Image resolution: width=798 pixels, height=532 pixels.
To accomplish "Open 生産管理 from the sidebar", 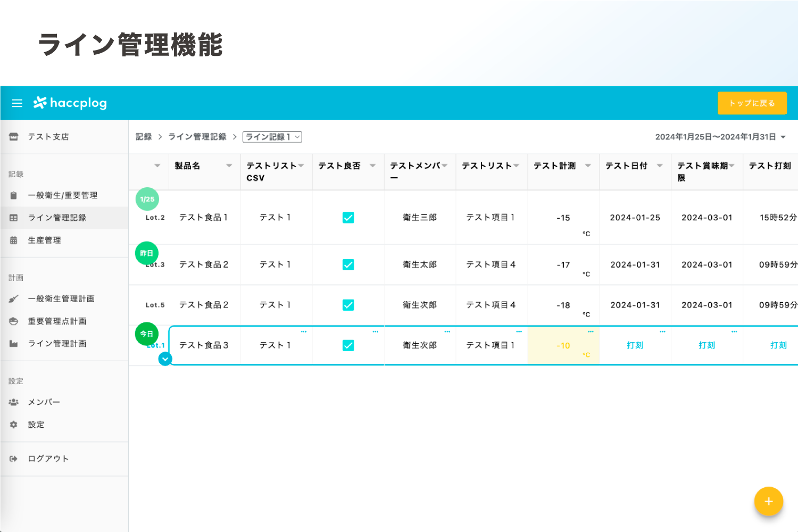I will 64,240.
